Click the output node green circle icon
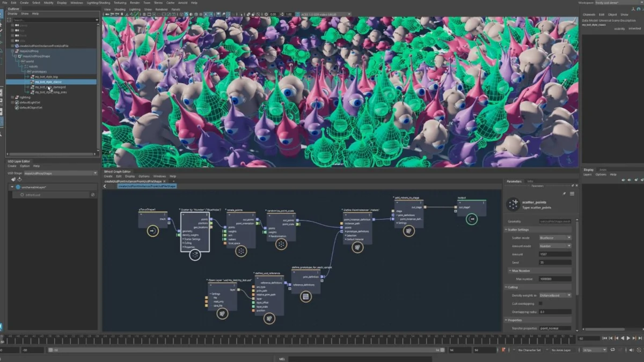 [471, 219]
